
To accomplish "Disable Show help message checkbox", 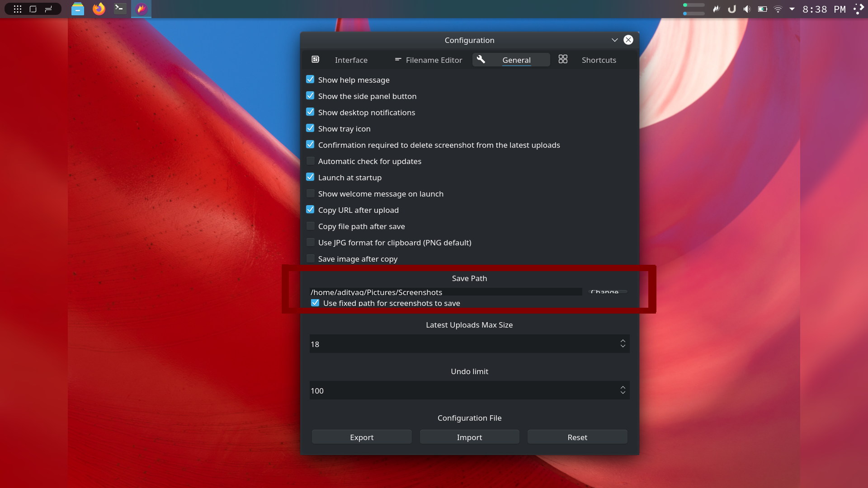I will tap(310, 80).
